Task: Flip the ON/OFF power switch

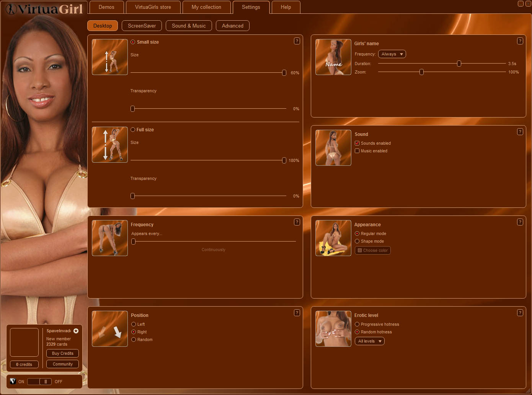Action: (39, 382)
